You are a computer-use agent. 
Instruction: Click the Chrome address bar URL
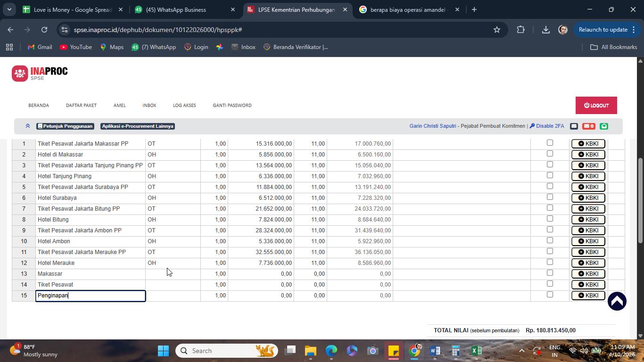[158, 30]
